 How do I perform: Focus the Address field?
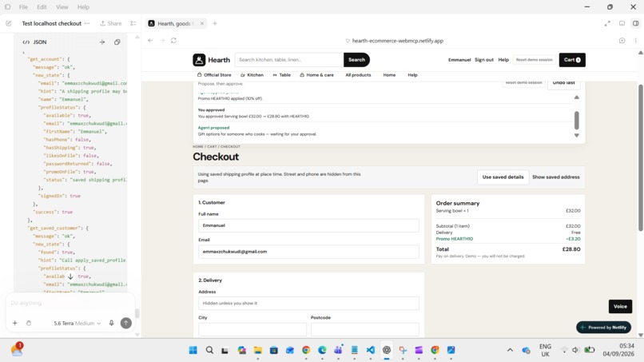(x=308, y=303)
